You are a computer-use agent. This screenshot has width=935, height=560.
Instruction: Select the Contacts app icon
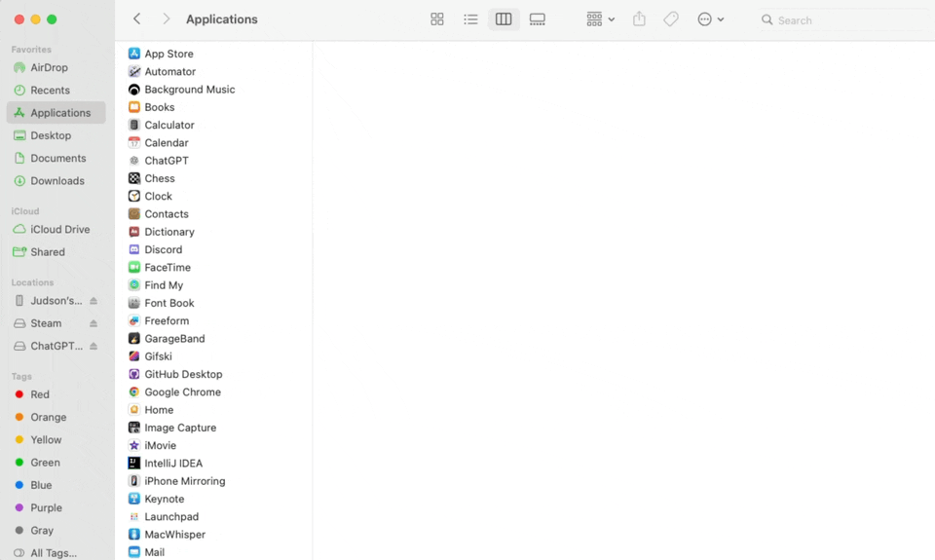click(x=134, y=214)
